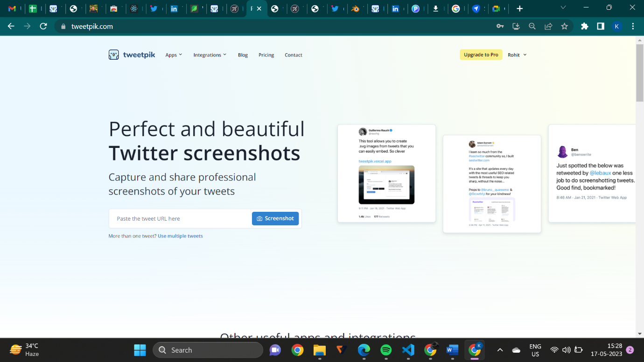The width and height of the screenshot is (644, 362).
Task: Click the tweetpik.vercel.app link
Action: click(375, 161)
